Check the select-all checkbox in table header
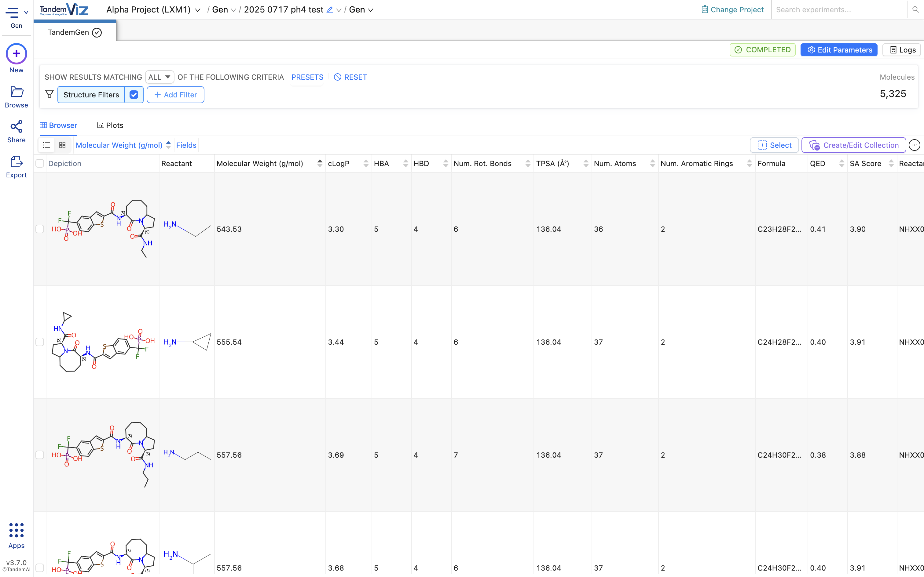Screen dimensions: 924x577 [x=40, y=163]
